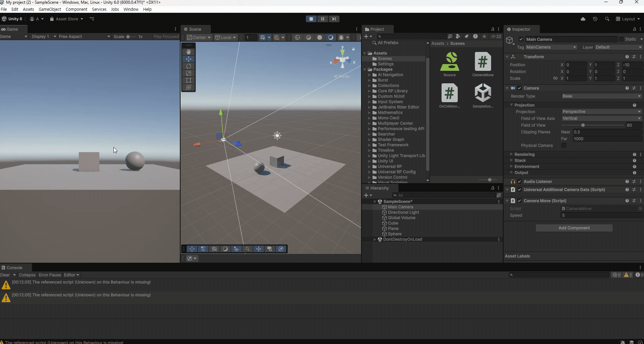Open the Layer Default dropdown
This screenshot has width=644, height=344.
point(618,47)
